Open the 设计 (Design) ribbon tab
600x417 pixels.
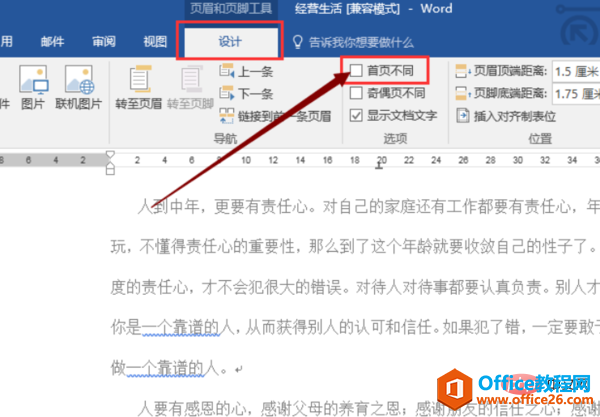(230, 41)
